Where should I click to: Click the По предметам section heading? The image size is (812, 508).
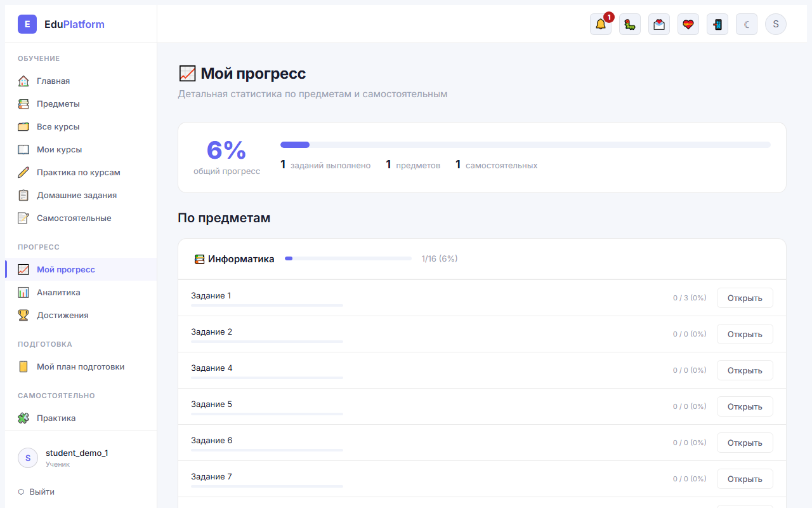pyautogui.click(x=224, y=218)
